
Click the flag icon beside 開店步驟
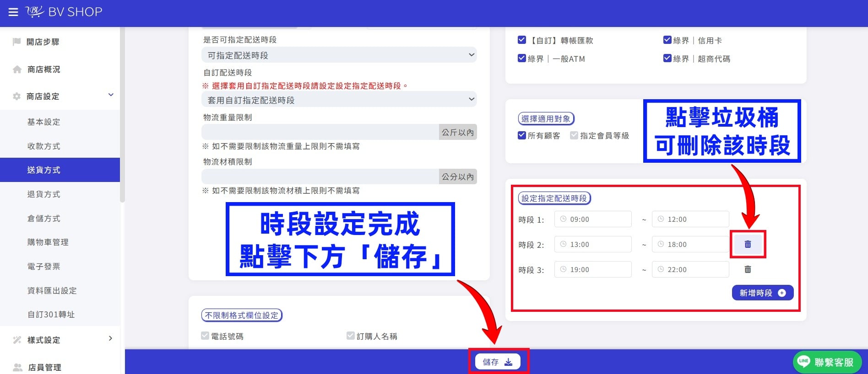17,42
